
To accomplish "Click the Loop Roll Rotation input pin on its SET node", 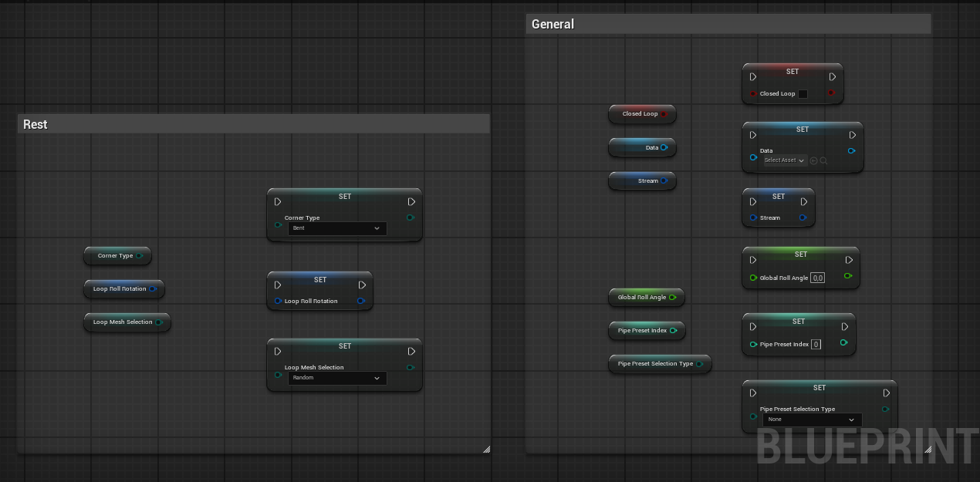I will click(x=278, y=301).
